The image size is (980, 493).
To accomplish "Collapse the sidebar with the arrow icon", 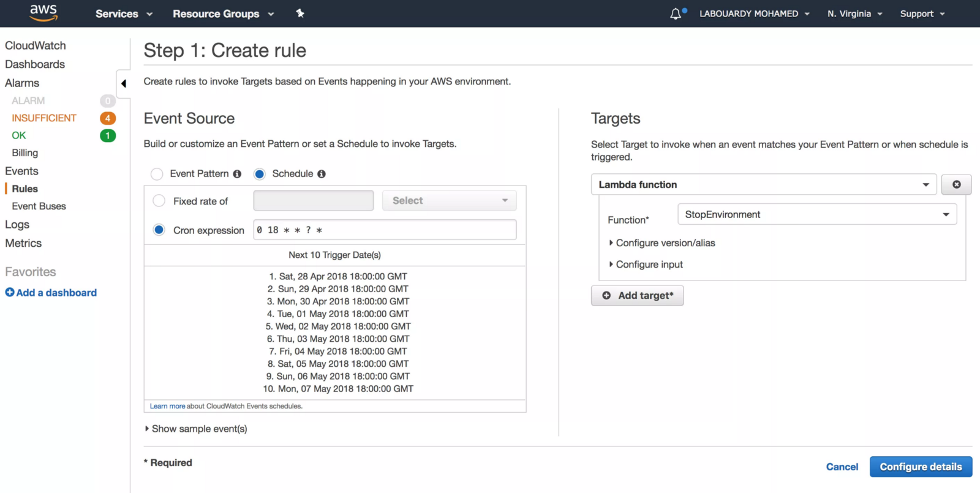I will click(x=124, y=84).
